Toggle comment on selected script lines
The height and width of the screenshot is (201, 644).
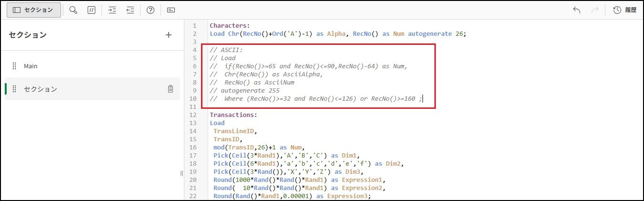(x=91, y=10)
